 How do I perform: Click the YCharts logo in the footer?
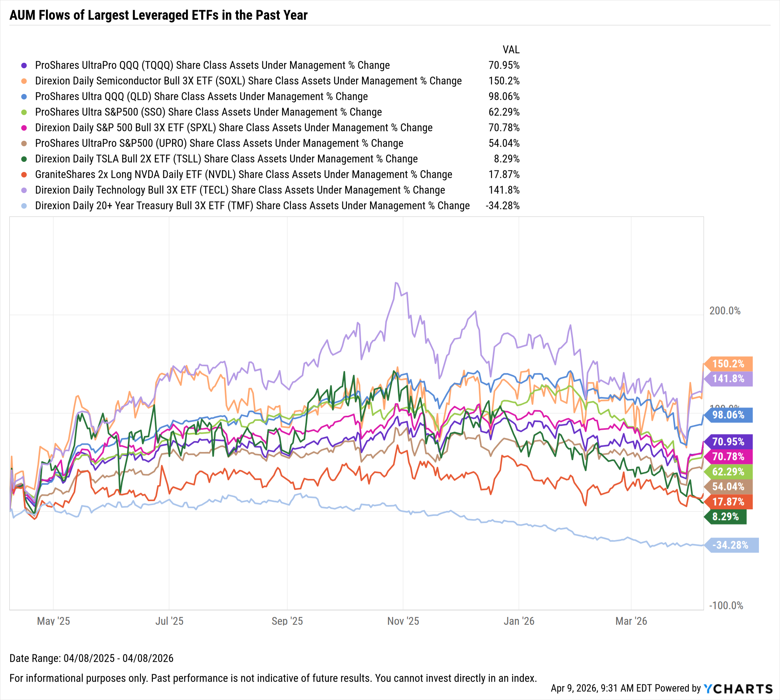pos(738,689)
